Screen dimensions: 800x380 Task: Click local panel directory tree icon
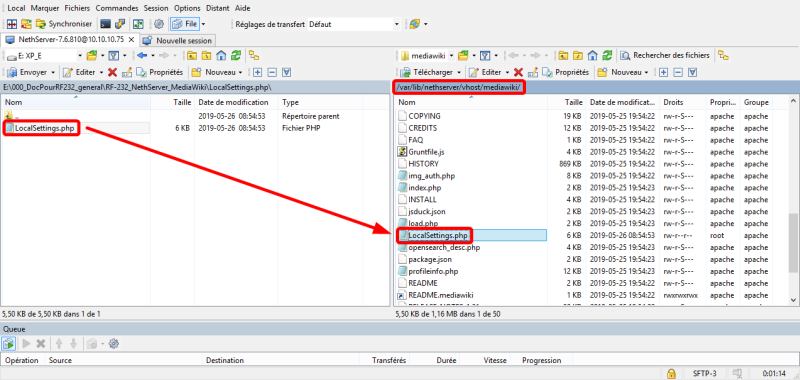click(254, 56)
